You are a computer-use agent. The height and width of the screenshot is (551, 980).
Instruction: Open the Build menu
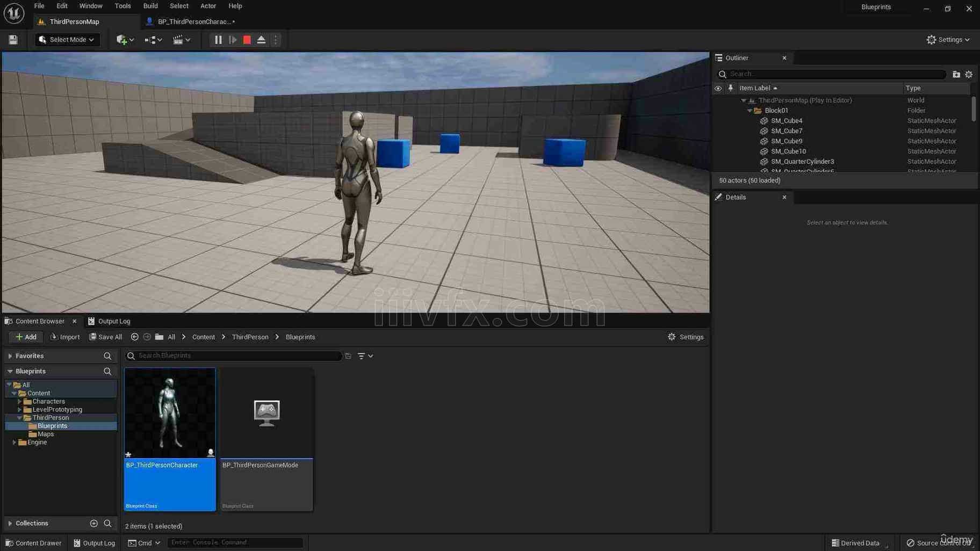coord(150,6)
